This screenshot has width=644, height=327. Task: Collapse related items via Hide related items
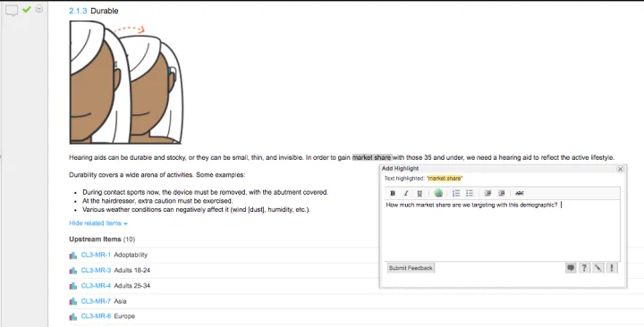pos(98,223)
